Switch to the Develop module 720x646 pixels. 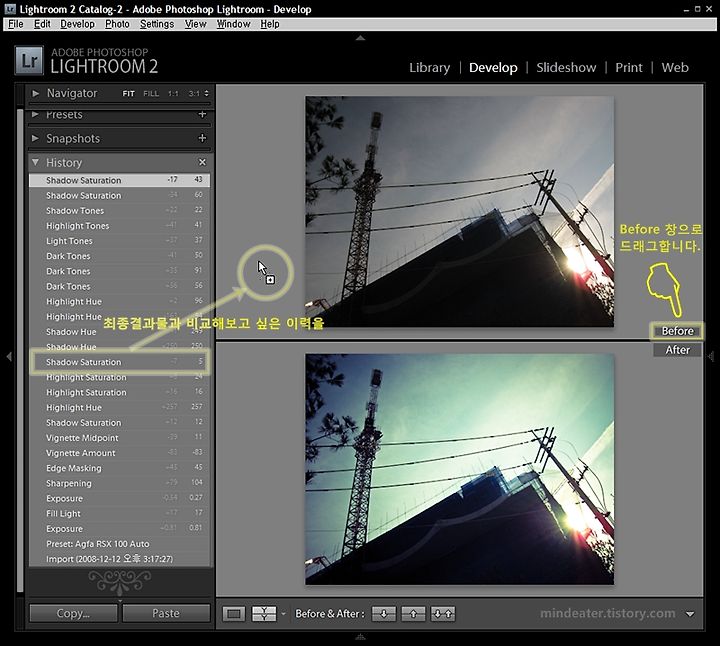tap(493, 67)
